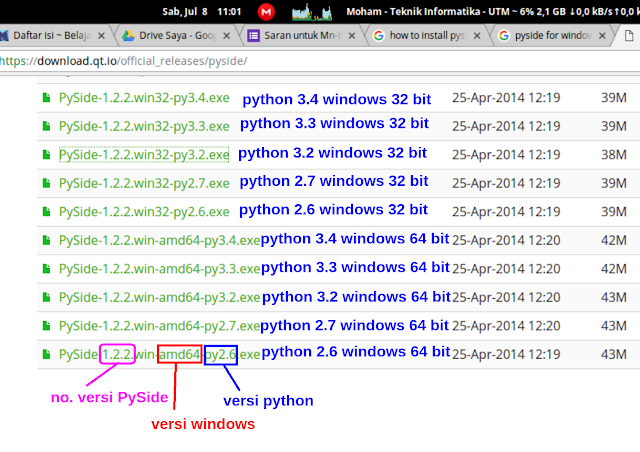
Task: Download PySide-1.2.2.win-amd64-py3.3.exe
Action: point(159,269)
